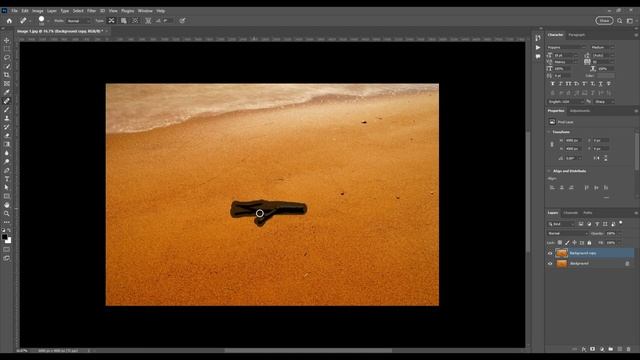Click the Share button
Image resolution: width=640 pixels, height=360 pixels.
604,20
